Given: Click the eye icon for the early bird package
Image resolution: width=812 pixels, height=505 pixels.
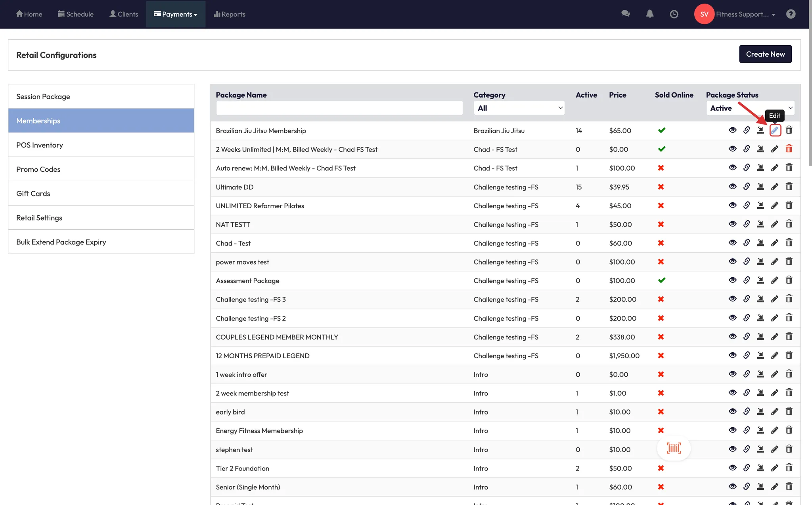Looking at the screenshot, I should click(x=732, y=412).
